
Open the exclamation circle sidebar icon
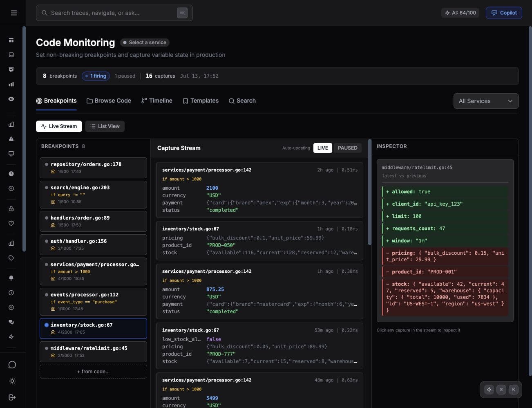point(11,174)
